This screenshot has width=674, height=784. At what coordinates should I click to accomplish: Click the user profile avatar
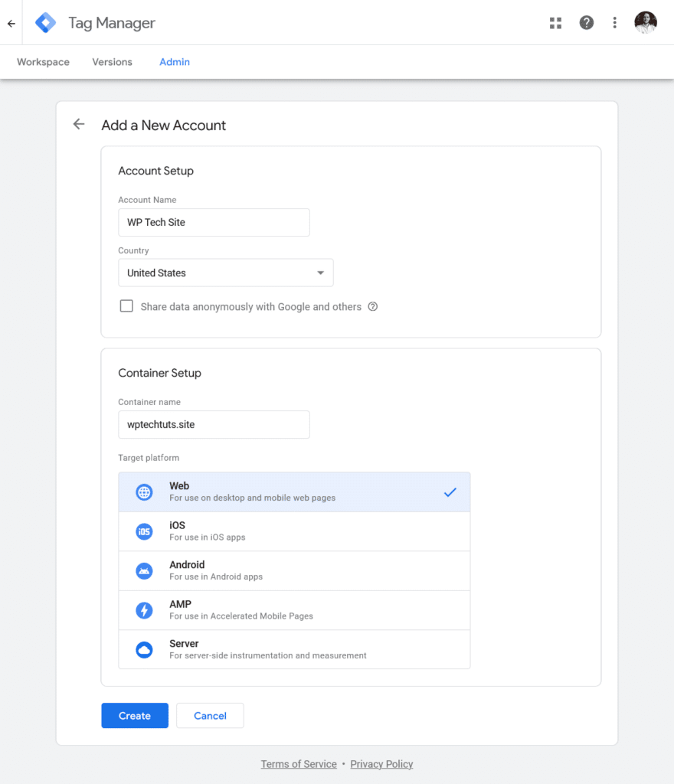tap(646, 23)
